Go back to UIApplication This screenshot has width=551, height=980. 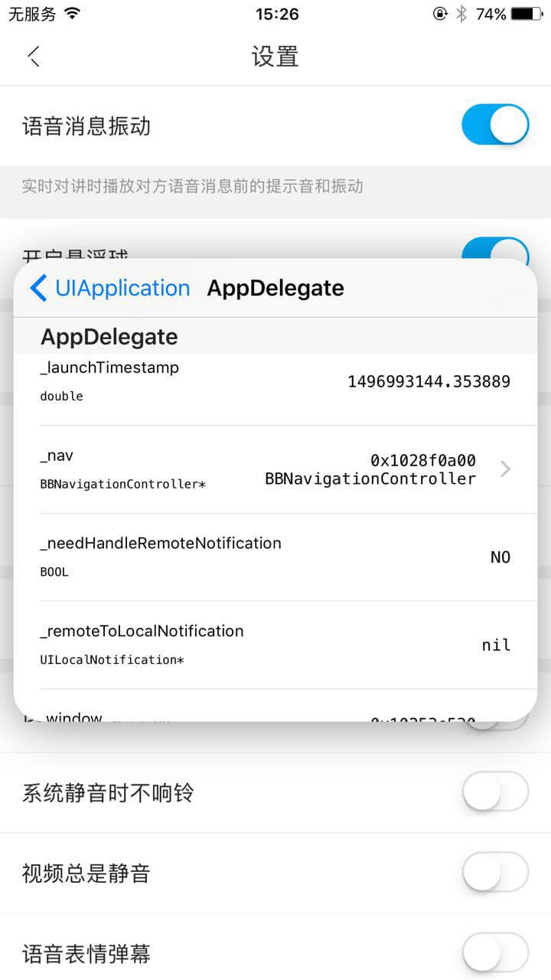pos(122,288)
